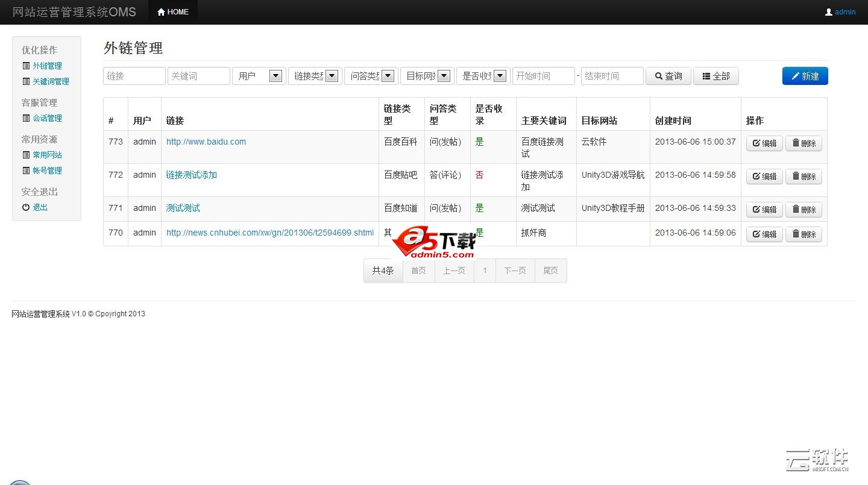Click the 网站运营管理系统OMS brand title
868x485 pixels.
[74, 12]
